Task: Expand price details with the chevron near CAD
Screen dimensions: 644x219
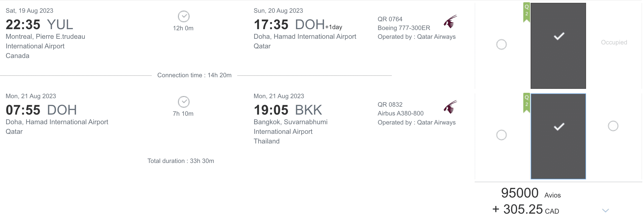Action: 605,211
